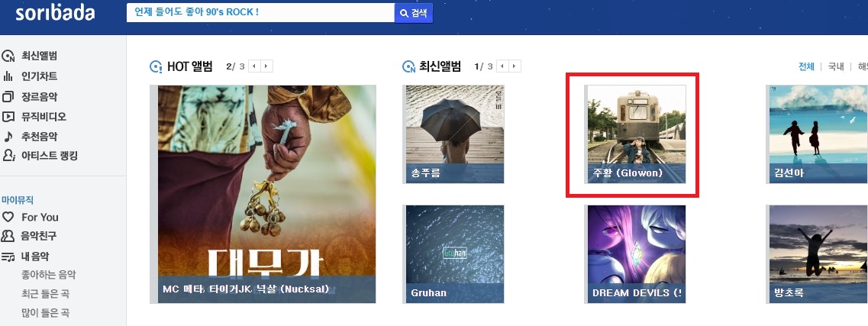This screenshot has height=326, width=868.
Task: Select the 음악친구 friends icon
Action: click(8, 236)
